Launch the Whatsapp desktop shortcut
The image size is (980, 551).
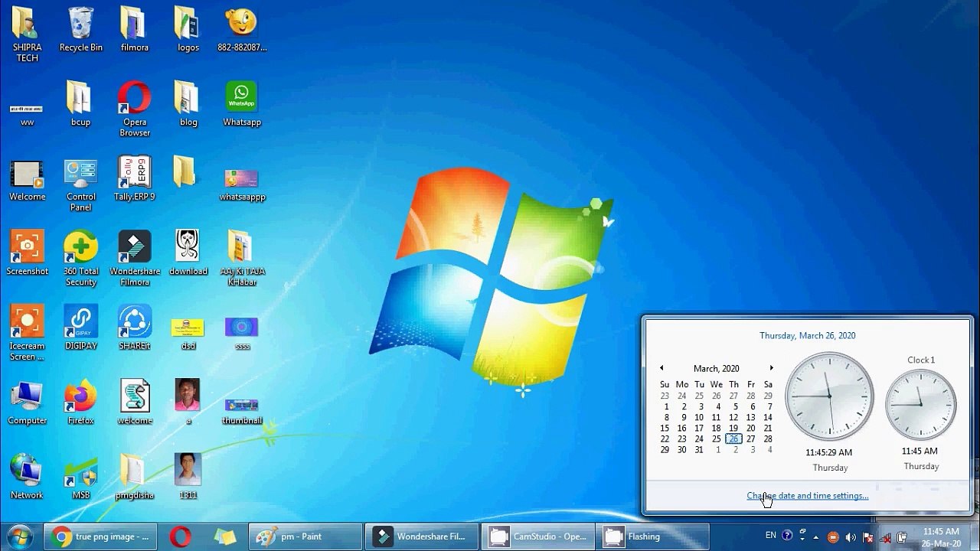point(242,104)
